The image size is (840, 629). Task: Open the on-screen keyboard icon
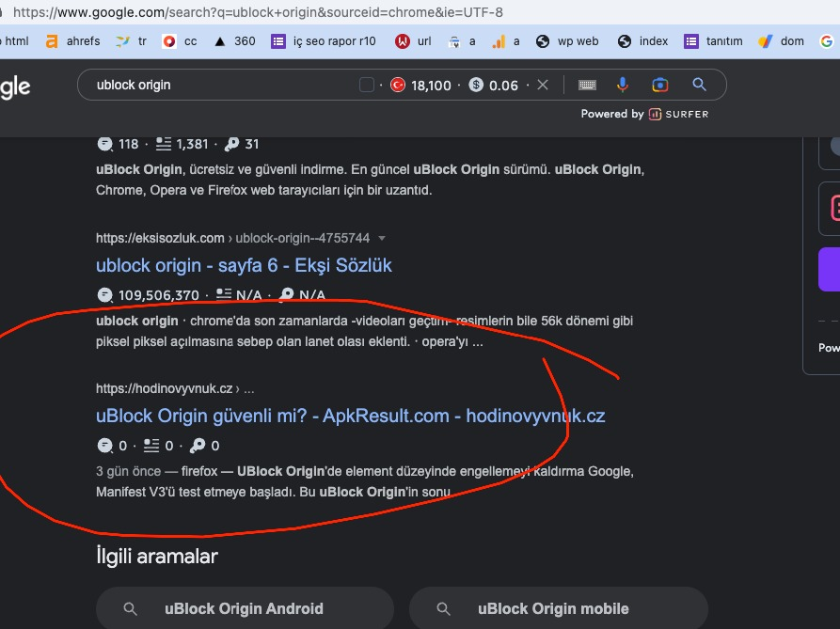[587, 85]
